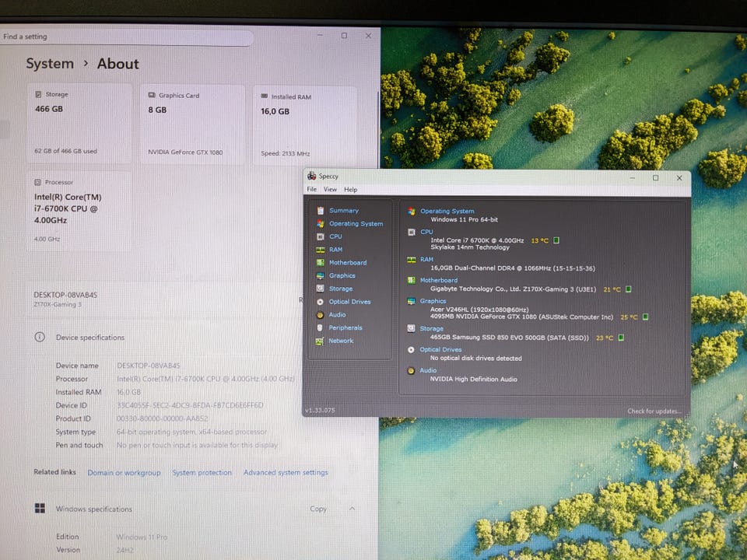The image size is (747, 560).
Task: Select Storage drive icon in Speccy sidebar
Action: pyautogui.click(x=320, y=289)
